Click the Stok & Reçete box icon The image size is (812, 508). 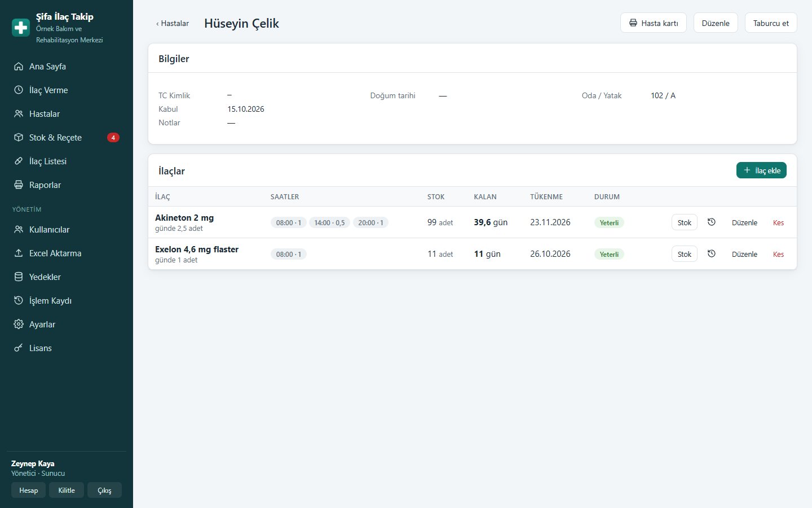(19, 138)
